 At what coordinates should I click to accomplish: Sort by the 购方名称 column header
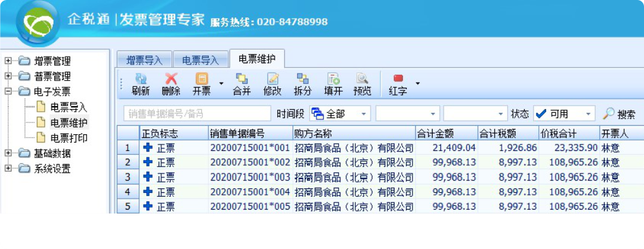pyautogui.click(x=354, y=133)
